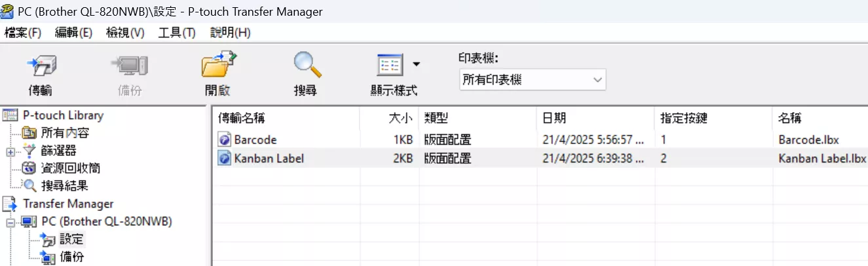The height and width of the screenshot is (266, 868).
Task: Expand the 篩選器 tree node
Action: click(10, 151)
